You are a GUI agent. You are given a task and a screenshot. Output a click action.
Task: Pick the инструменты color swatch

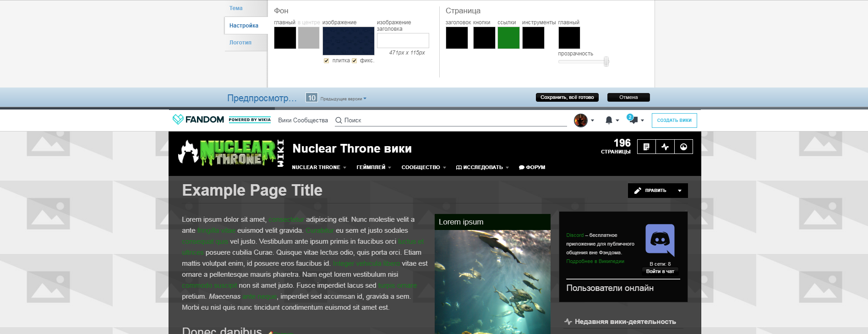tap(533, 38)
